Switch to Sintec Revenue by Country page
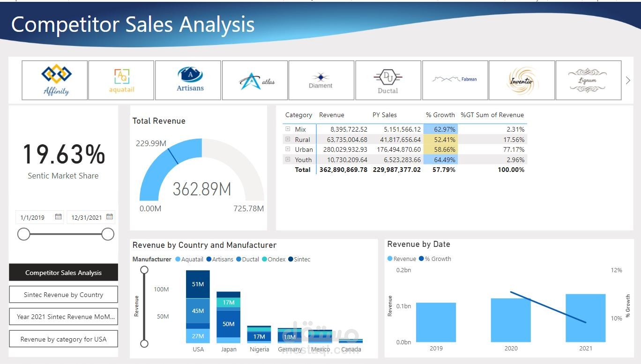This screenshot has height=364, width=641. tap(63, 294)
